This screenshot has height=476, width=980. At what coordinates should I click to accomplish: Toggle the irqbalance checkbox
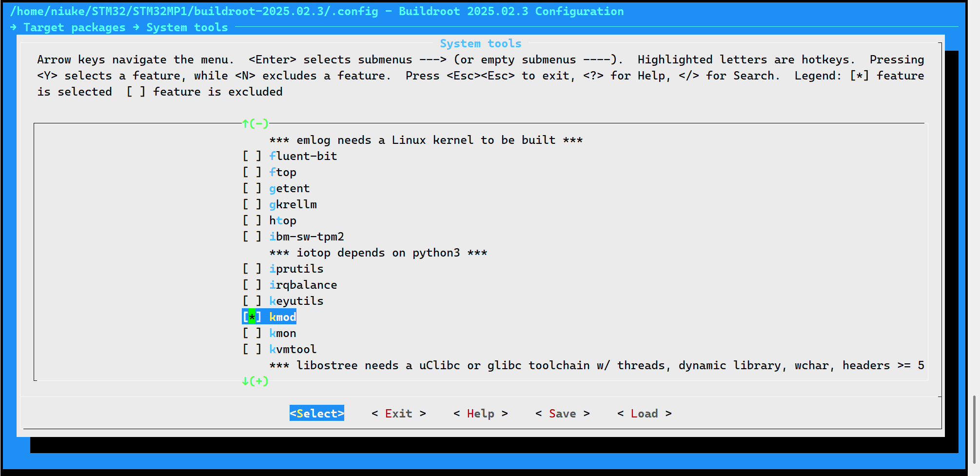252,285
